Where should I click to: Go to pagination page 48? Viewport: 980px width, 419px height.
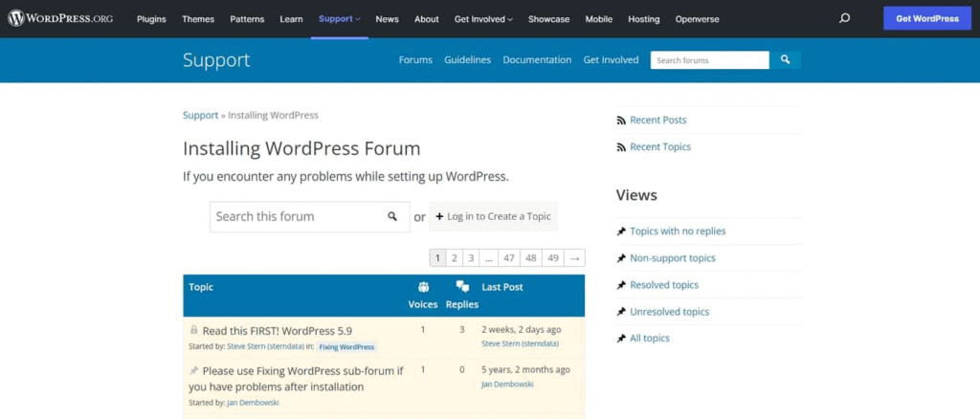tap(530, 258)
